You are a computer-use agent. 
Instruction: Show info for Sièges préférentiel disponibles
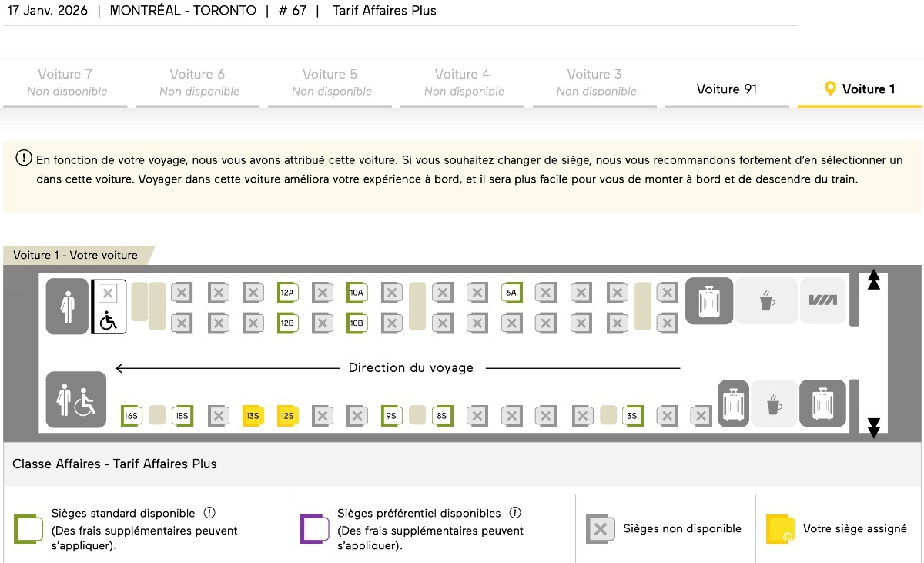(x=515, y=513)
